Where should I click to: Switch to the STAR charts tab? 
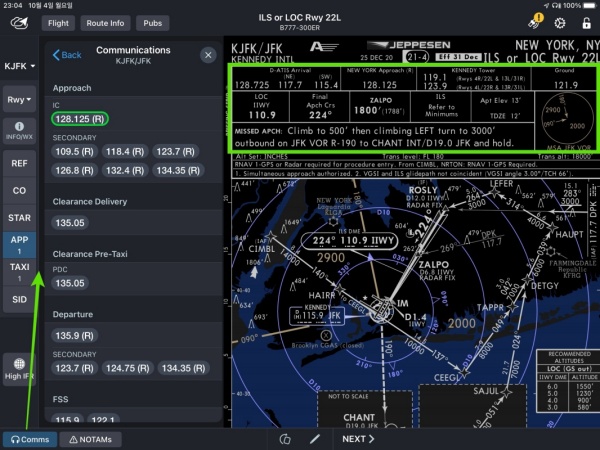tap(19, 216)
